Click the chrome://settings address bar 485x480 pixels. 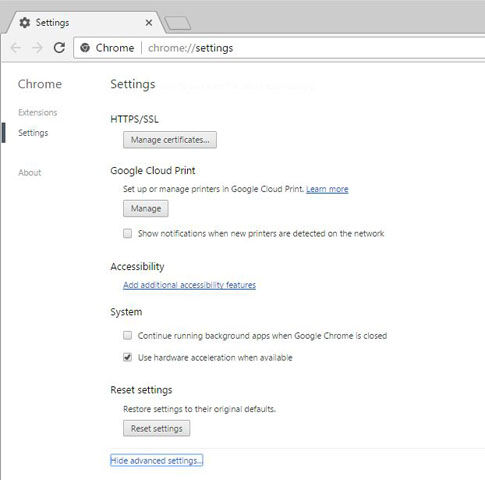point(279,48)
